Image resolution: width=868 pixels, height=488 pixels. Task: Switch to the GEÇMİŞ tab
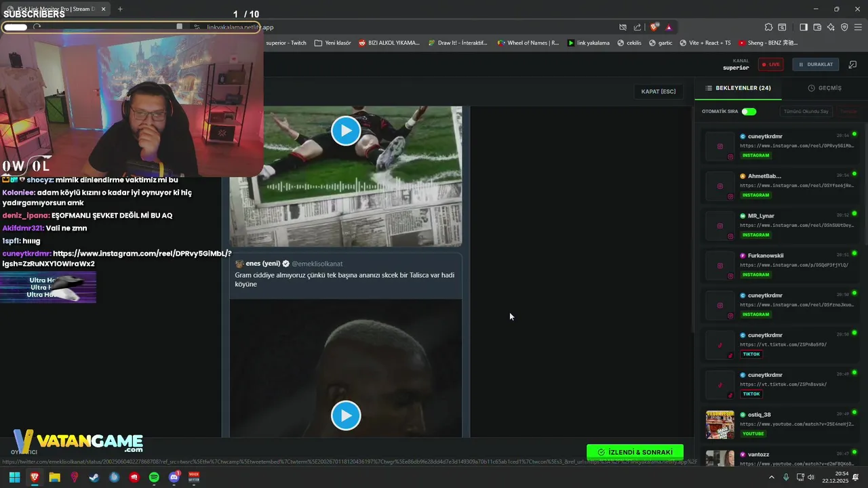(x=825, y=88)
